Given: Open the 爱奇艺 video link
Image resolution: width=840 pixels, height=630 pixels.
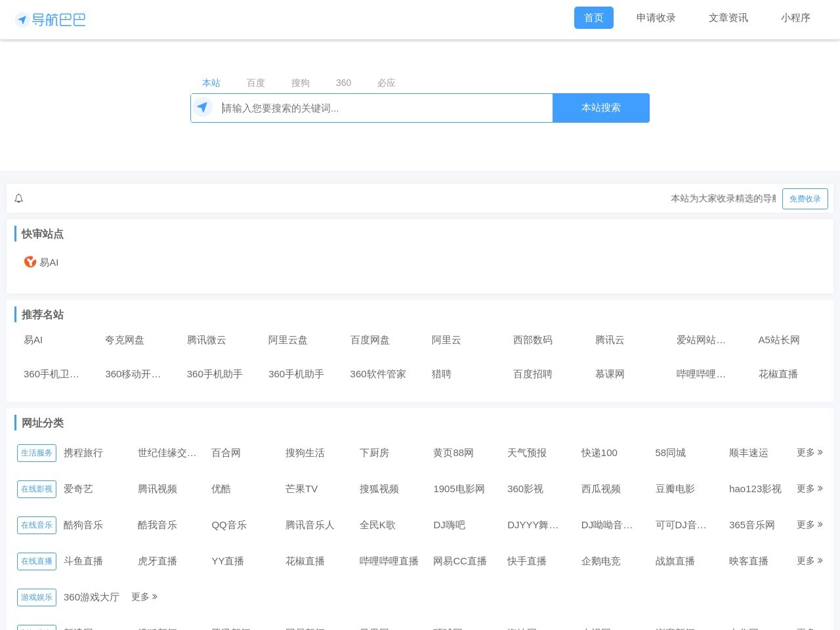Looking at the screenshot, I should pyautogui.click(x=77, y=489).
